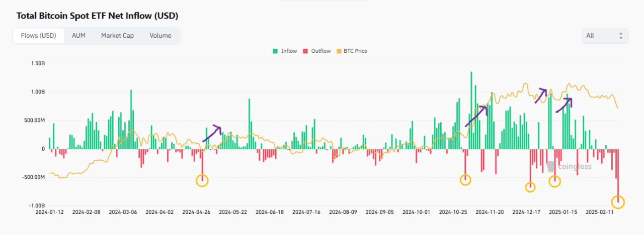Screen dimensions: 644x235
Task: Click the 2024-05-22 date label
Action: (x=233, y=212)
